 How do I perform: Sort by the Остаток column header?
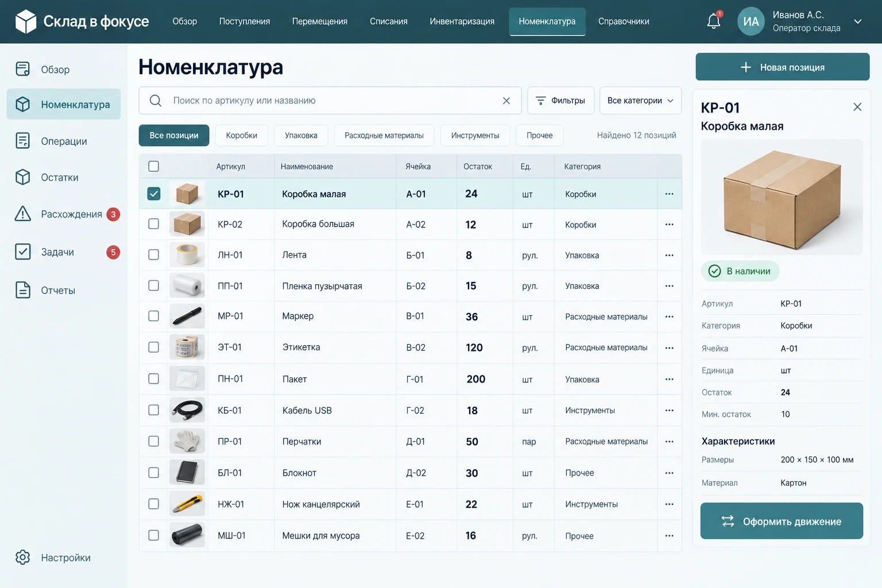pos(478,167)
